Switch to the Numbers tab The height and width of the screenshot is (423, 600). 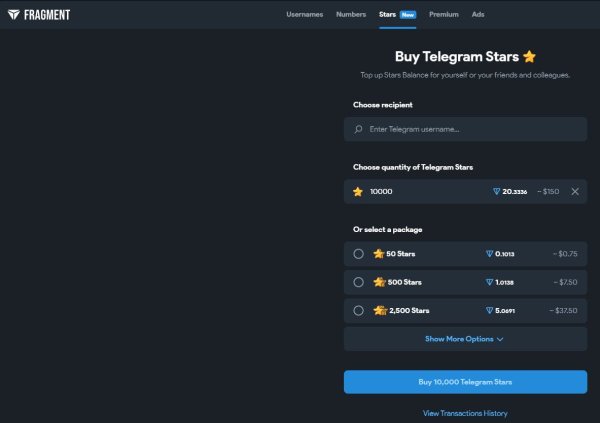point(350,15)
